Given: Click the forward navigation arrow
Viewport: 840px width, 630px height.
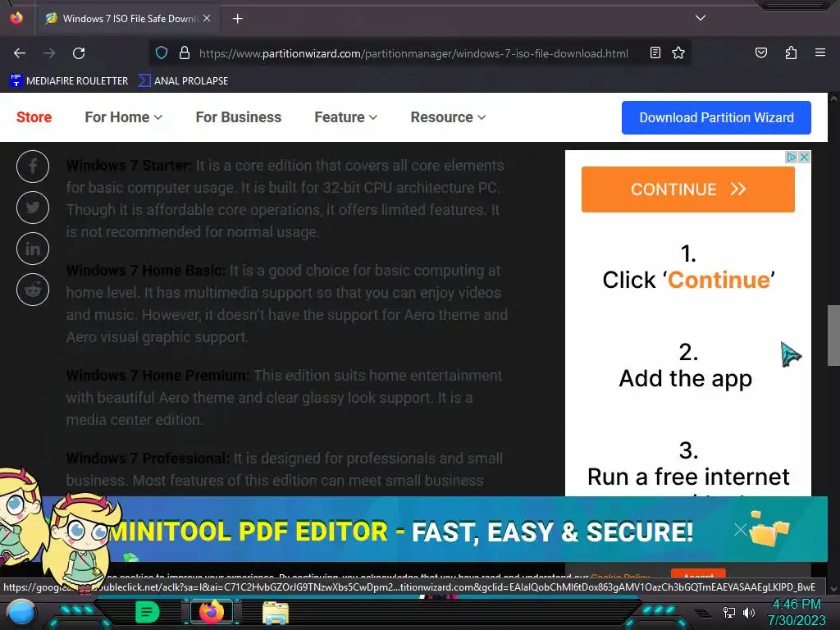Looking at the screenshot, I should [49, 53].
